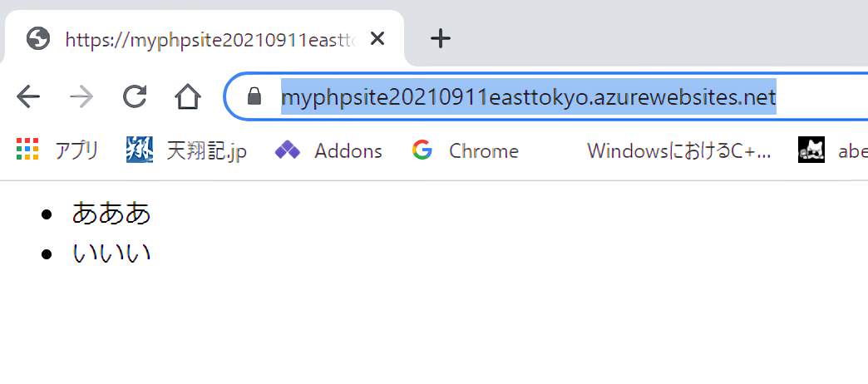Open the アプリ apps grid shortcut
Viewport: 868px width, 384px height.
pos(27,150)
